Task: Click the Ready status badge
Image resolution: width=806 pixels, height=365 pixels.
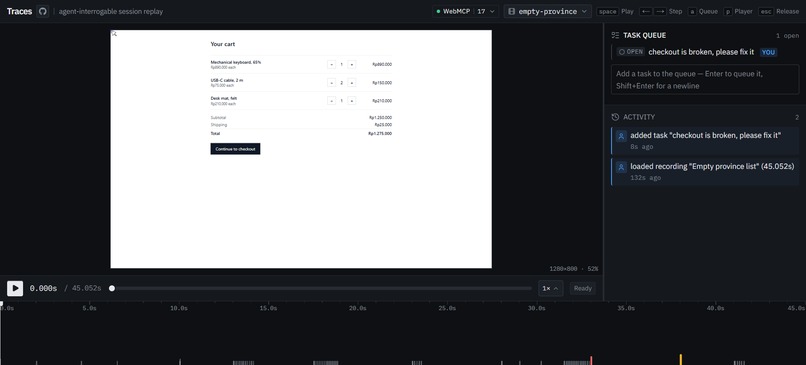Action: pos(583,288)
